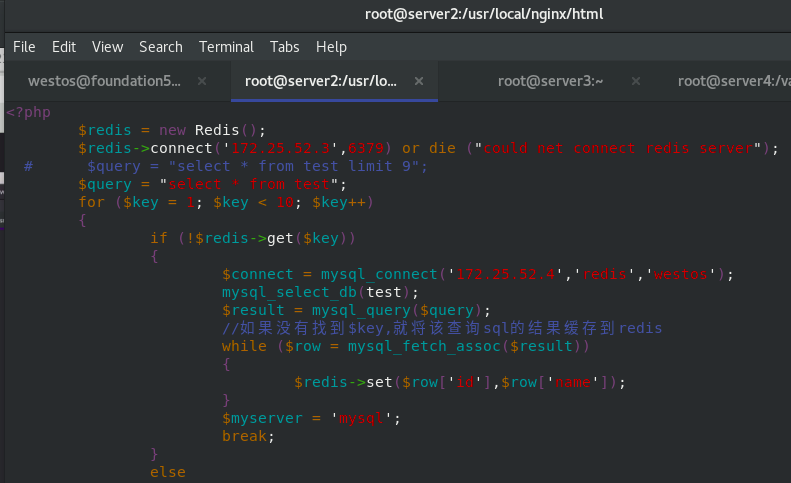Click the port number 6379

pos(366,148)
